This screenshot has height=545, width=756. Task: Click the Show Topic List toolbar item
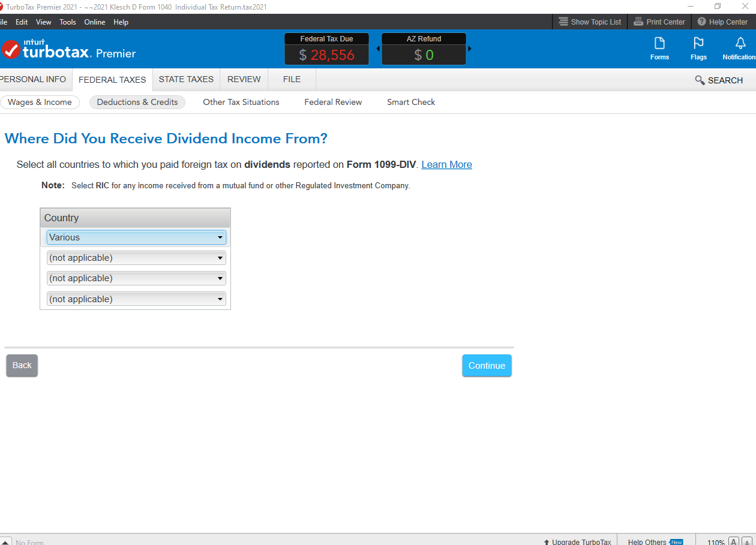click(x=590, y=22)
